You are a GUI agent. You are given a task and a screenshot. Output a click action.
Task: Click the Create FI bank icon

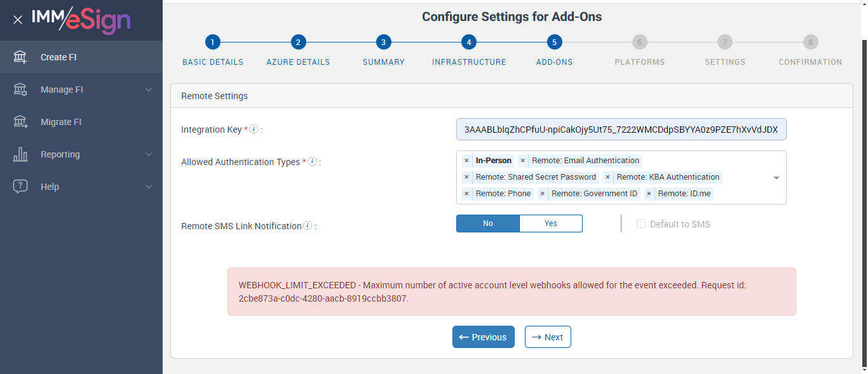20,57
